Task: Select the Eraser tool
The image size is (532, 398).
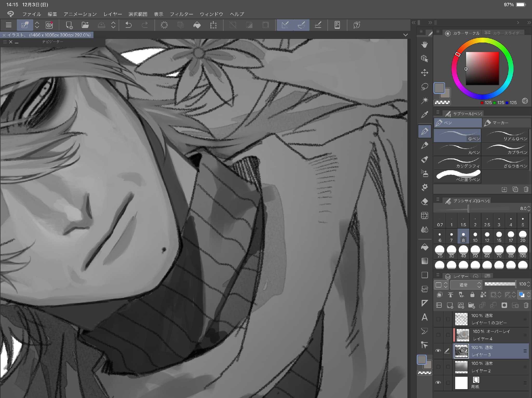Action: click(425, 202)
